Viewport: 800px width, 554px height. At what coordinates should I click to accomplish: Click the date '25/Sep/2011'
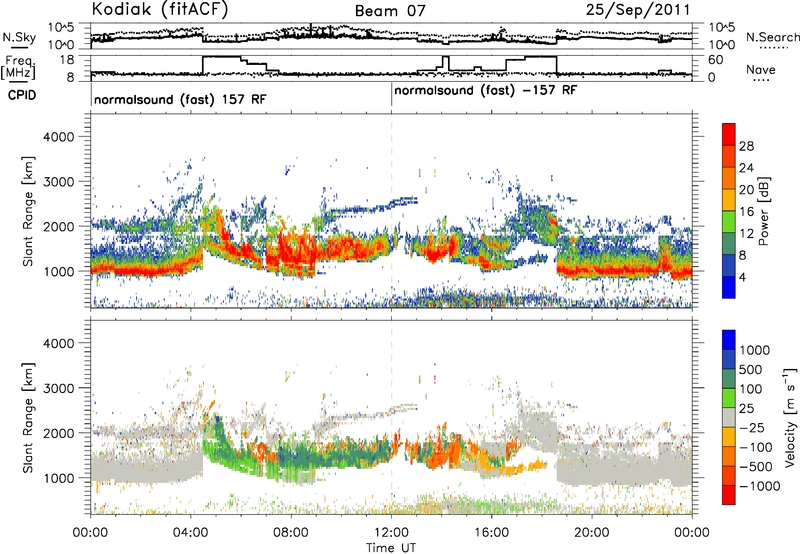[638, 9]
